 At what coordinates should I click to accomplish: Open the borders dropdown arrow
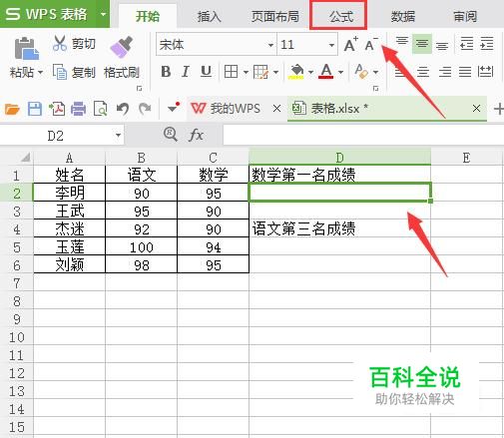click(x=246, y=72)
